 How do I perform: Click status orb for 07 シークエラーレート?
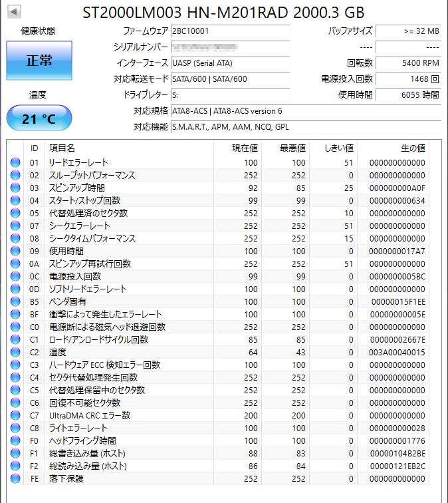pyautogui.click(x=15, y=226)
